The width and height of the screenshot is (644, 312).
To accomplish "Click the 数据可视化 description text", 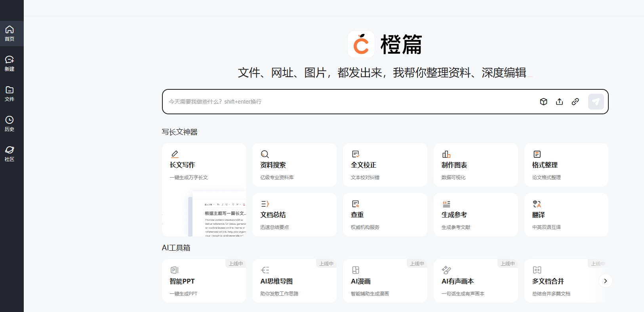I will (453, 178).
